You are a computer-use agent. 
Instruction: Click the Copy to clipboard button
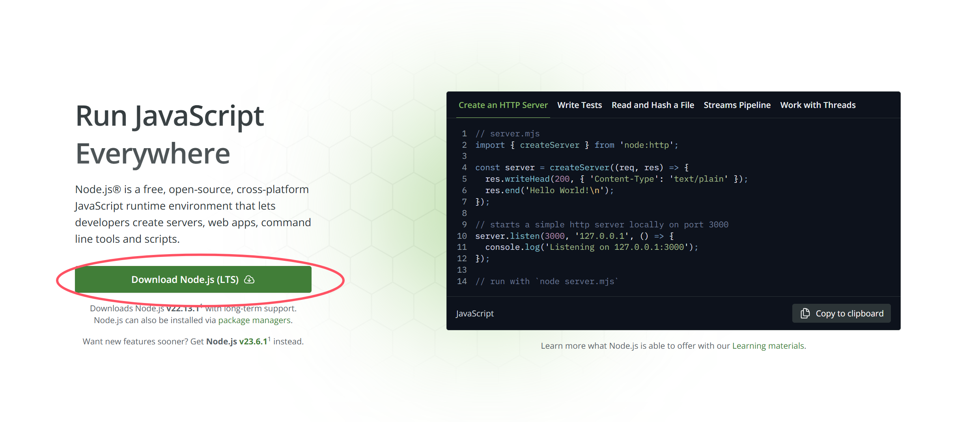(841, 313)
